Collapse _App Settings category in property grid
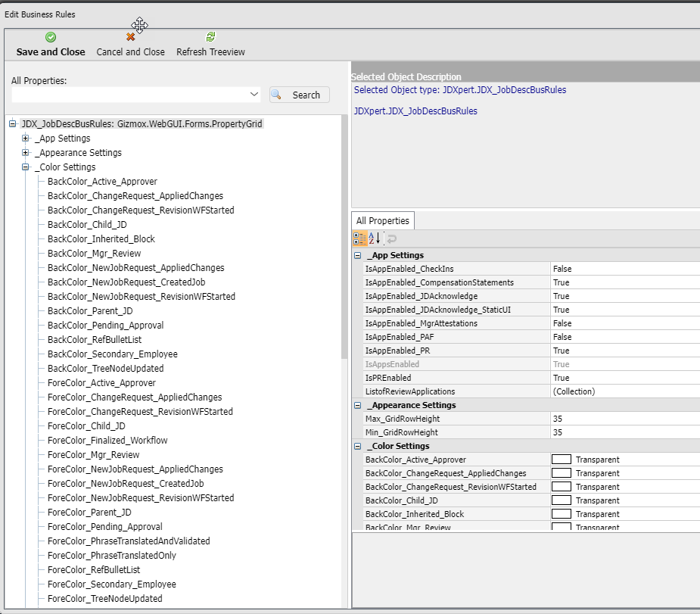The height and width of the screenshot is (614, 700). pos(358,256)
